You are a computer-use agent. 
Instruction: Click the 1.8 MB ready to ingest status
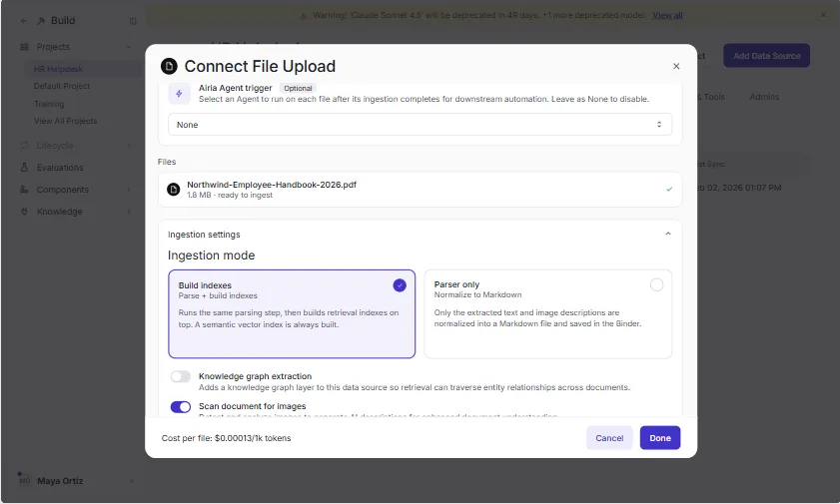[230, 196]
